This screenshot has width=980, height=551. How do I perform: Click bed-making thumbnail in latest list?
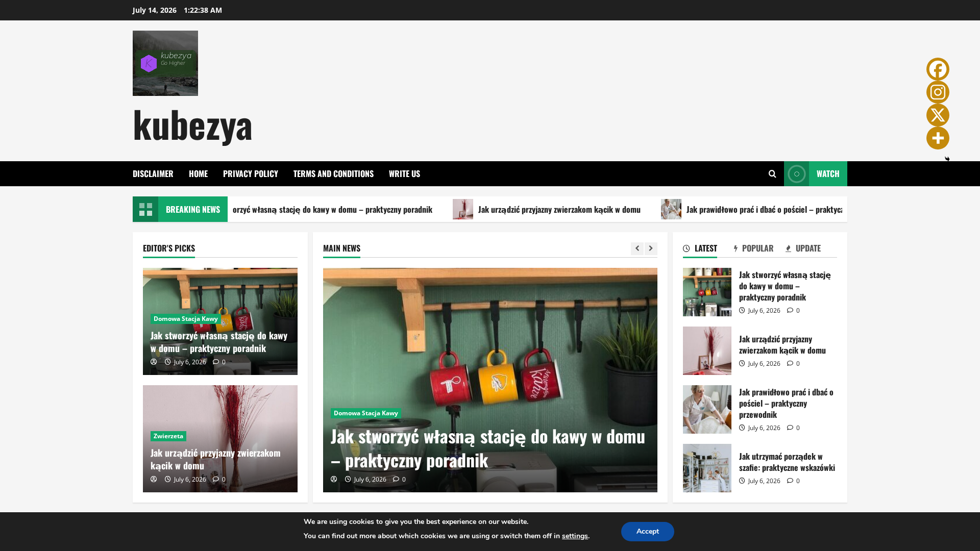[707, 410]
